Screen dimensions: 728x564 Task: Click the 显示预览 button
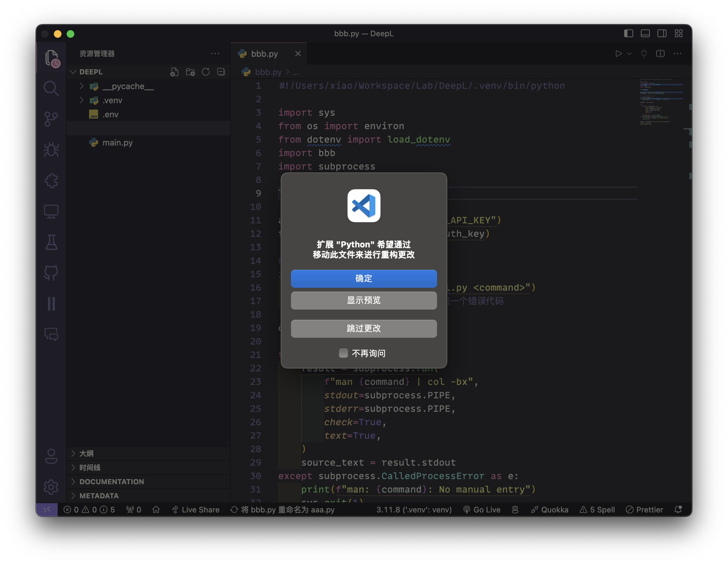(364, 300)
